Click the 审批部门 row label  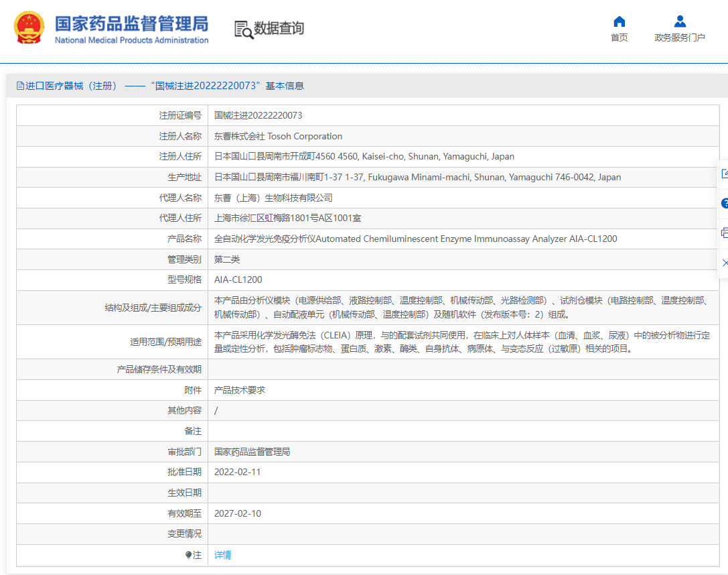click(x=184, y=452)
